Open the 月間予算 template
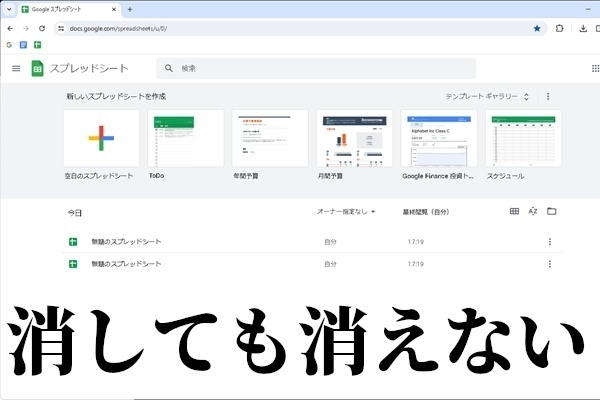 coord(354,138)
